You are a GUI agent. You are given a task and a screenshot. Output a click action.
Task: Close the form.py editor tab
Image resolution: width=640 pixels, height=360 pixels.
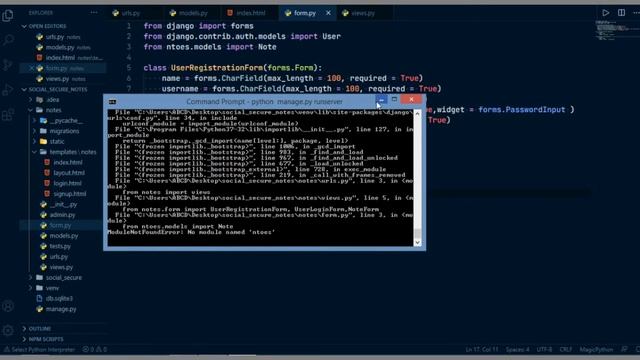(x=328, y=13)
